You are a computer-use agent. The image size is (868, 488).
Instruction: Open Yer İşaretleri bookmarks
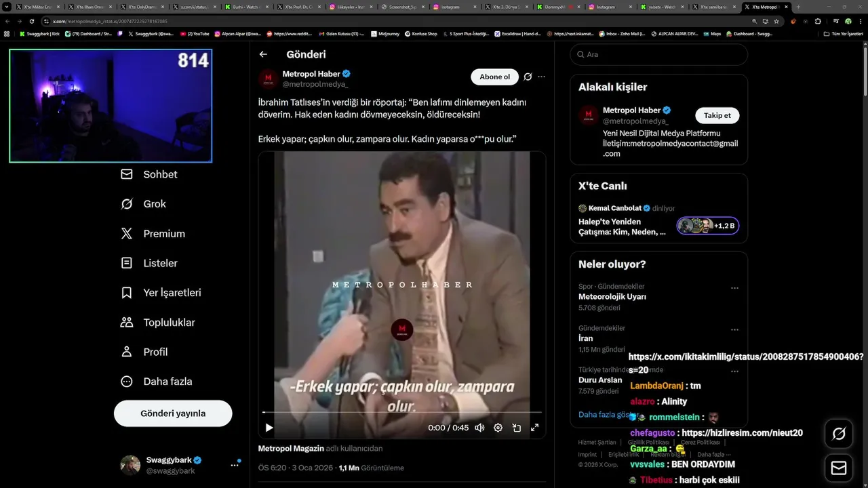coord(161,293)
